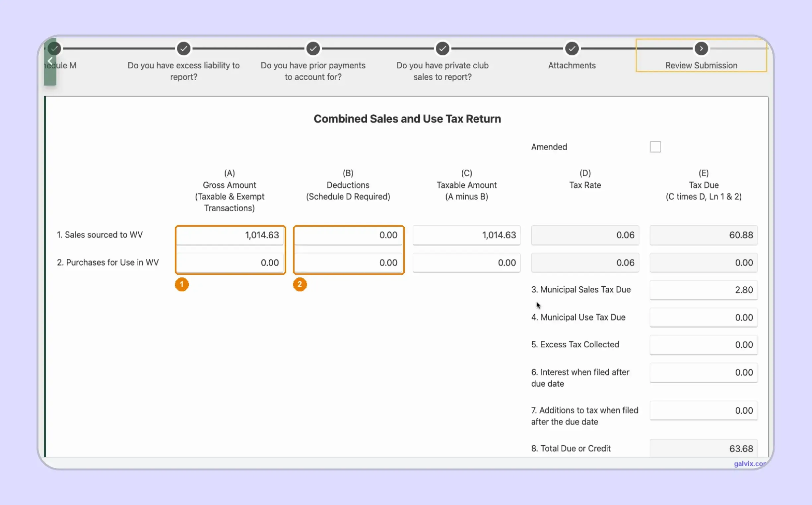The image size is (812, 505).
Task: Tick the Amended checkbox
Action: 655,147
